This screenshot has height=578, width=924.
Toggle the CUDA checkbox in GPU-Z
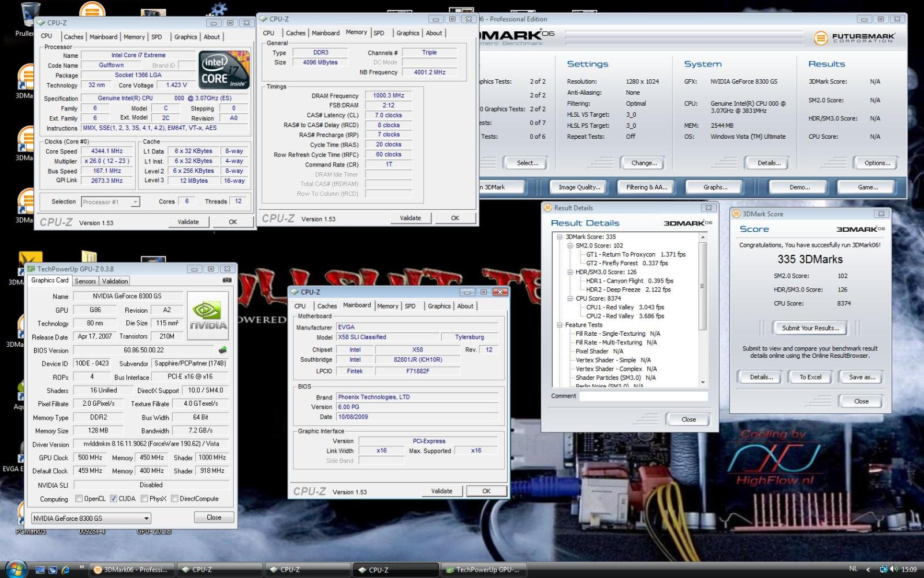coord(113,499)
